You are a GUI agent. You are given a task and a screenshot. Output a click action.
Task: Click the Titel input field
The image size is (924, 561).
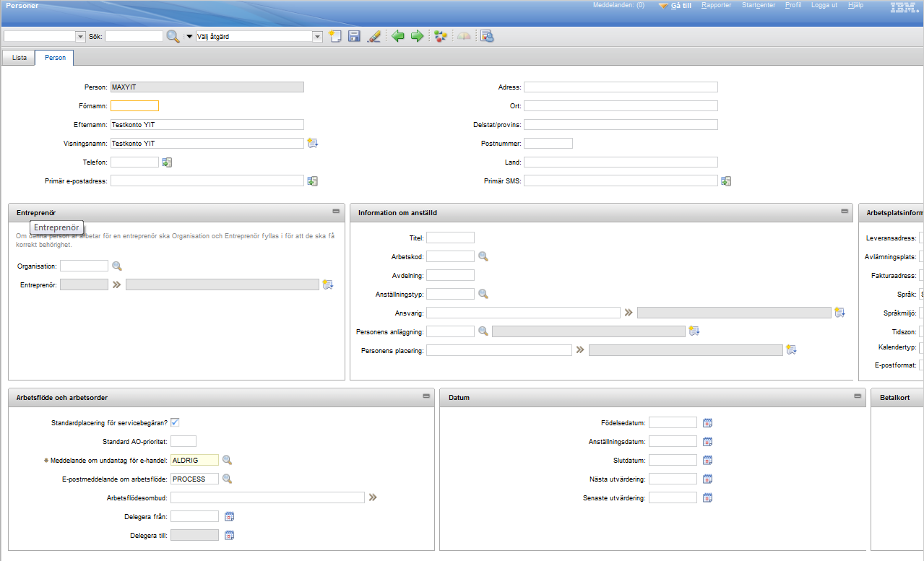[x=450, y=238]
